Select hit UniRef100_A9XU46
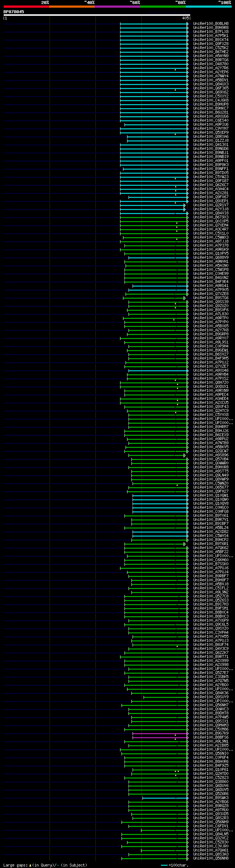 [x=211, y=371]
